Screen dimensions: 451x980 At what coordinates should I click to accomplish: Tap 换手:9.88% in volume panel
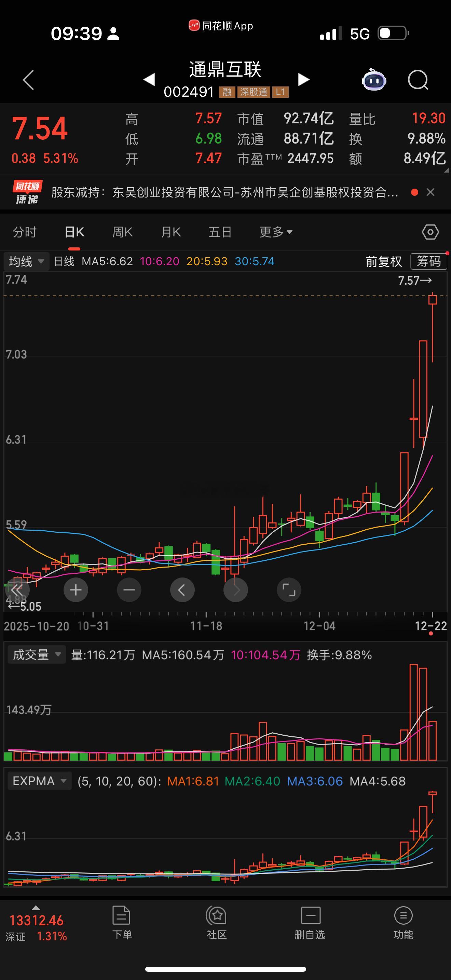tap(339, 655)
